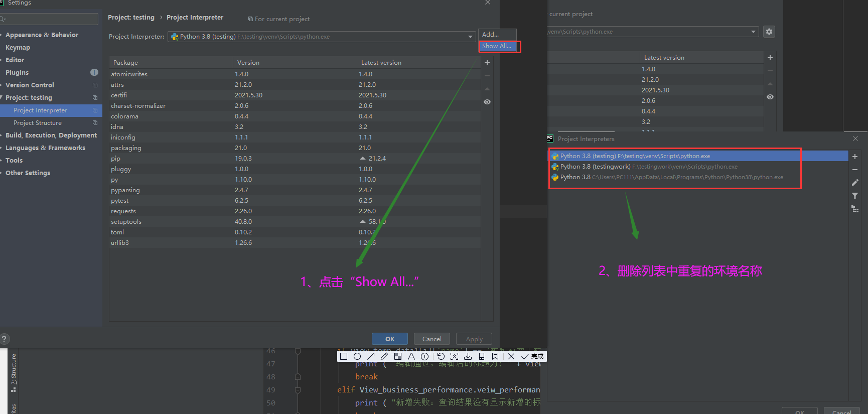Select the numbered step marker tool
868x414 pixels.
(425, 356)
